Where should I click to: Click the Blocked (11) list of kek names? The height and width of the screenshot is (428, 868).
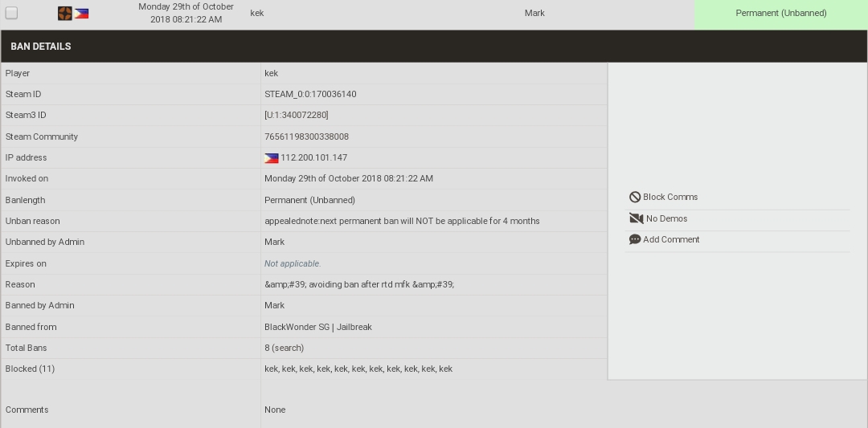358,369
